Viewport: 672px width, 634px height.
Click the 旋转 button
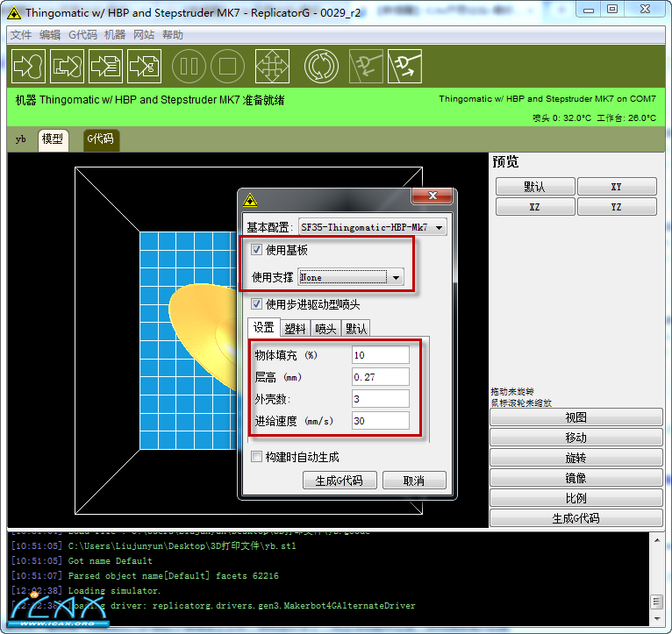[576, 458]
